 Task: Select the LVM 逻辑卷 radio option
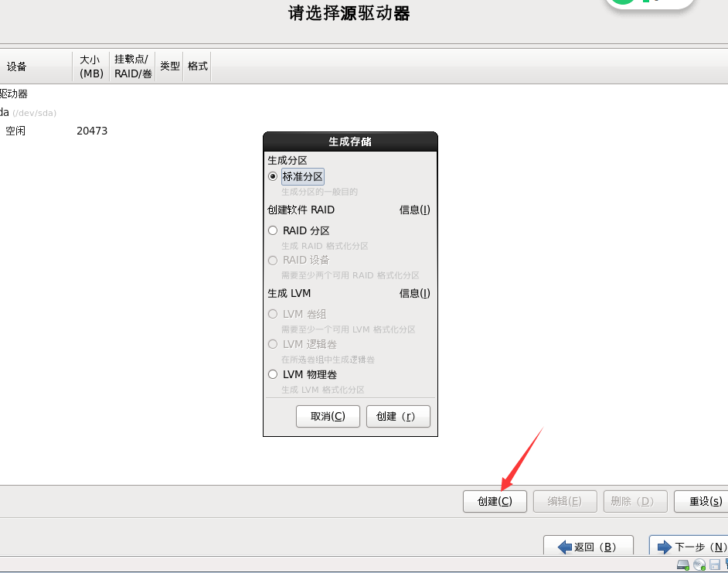(x=273, y=344)
